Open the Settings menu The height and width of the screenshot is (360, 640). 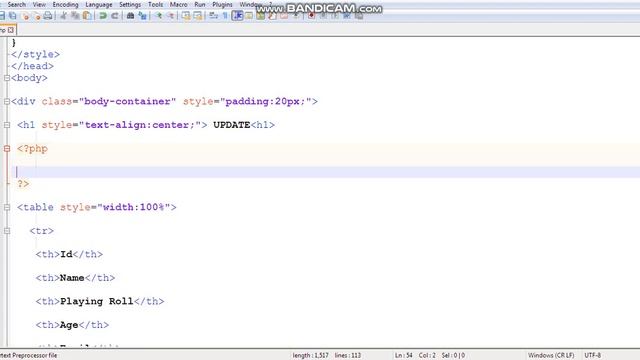coord(130,4)
